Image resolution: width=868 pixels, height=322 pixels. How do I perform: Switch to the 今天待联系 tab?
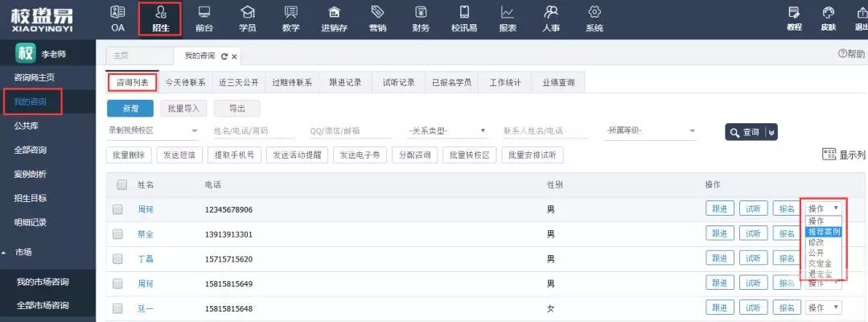pos(186,83)
